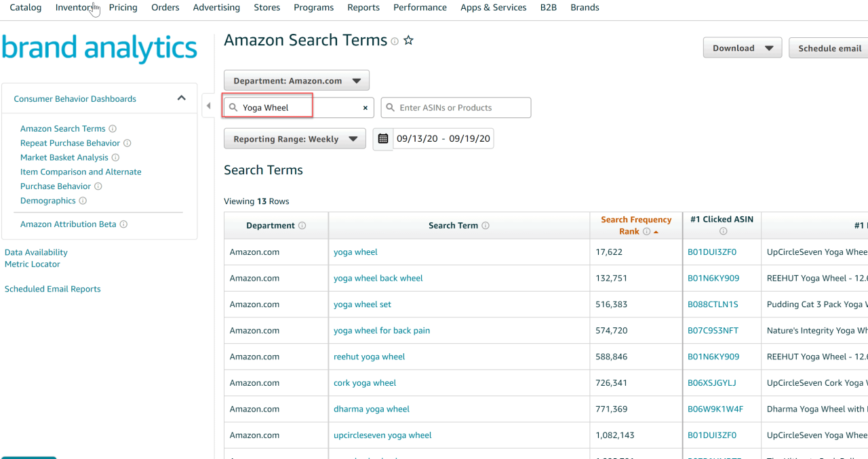The height and width of the screenshot is (459, 868).
Task: Click the star to favorite Amazon Search Terms
Action: pyautogui.click(x=408, y=41)
